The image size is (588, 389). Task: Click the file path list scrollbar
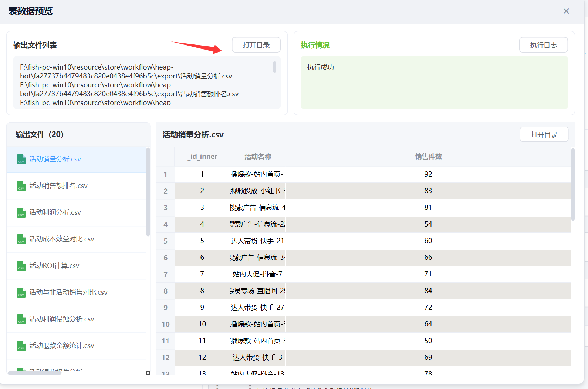[x=274, y=67]
